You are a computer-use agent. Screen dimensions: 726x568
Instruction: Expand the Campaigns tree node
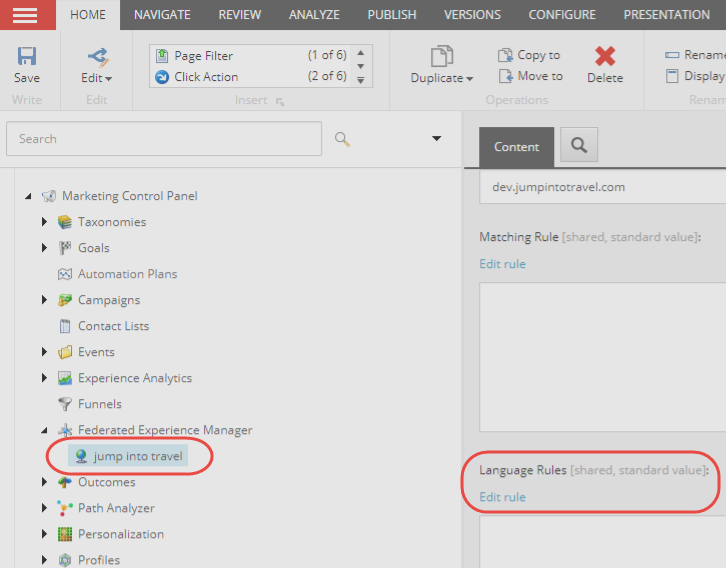click(45, 300)
